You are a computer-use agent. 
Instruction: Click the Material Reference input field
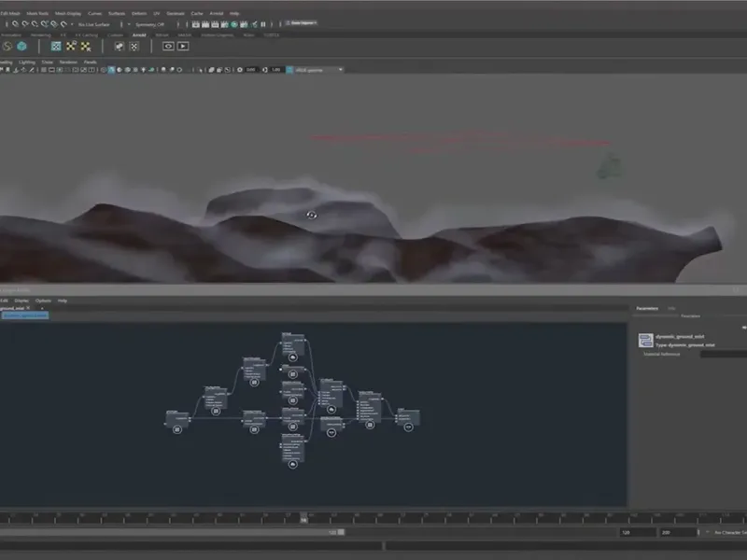click(723, 354)
